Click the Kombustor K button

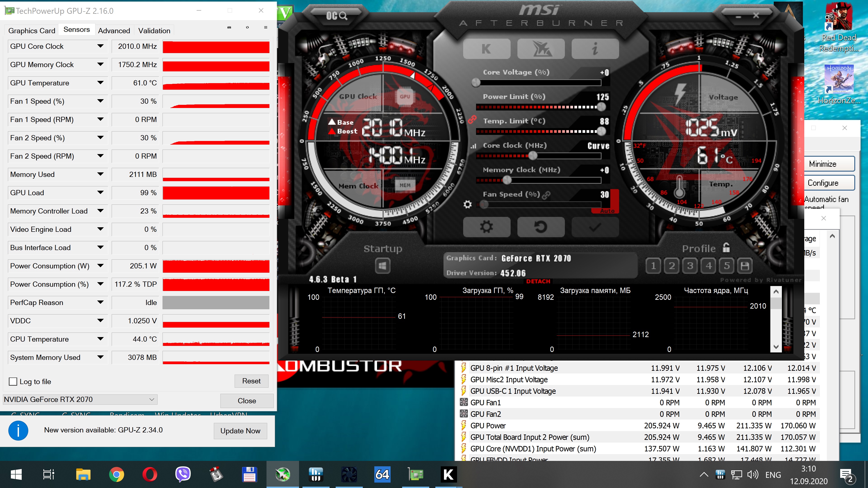click(x=486, y=49)
